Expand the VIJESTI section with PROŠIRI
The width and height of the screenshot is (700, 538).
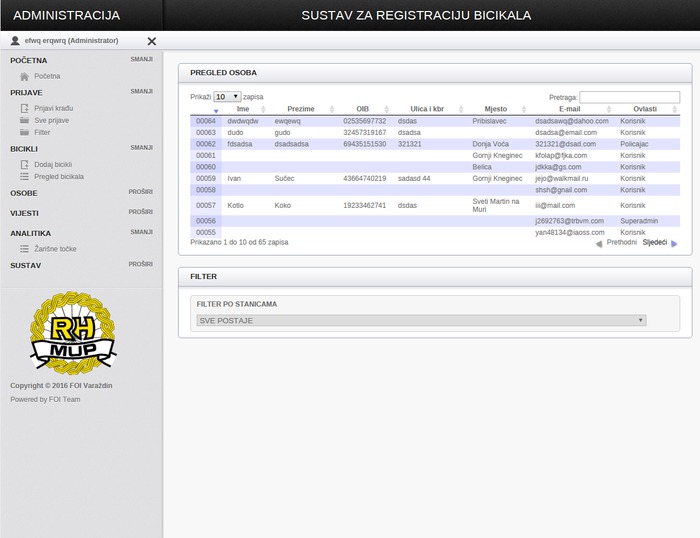click(x=141, y=212)
